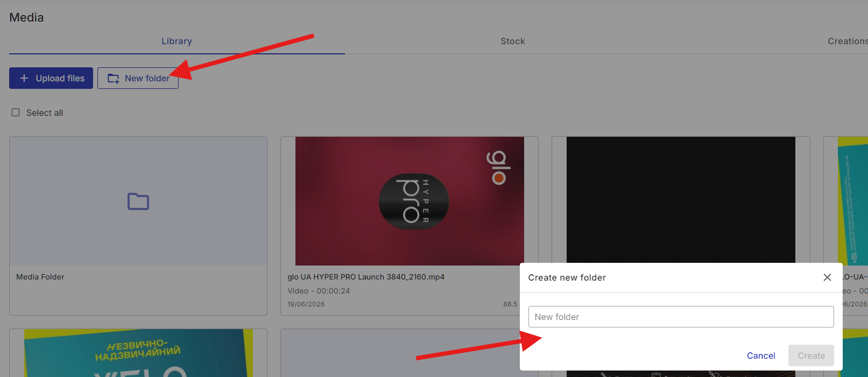Click the Video - 00:00:24 duration text
Image resolution: width=868 pixels, height=377 pixels.
(319, 291)
